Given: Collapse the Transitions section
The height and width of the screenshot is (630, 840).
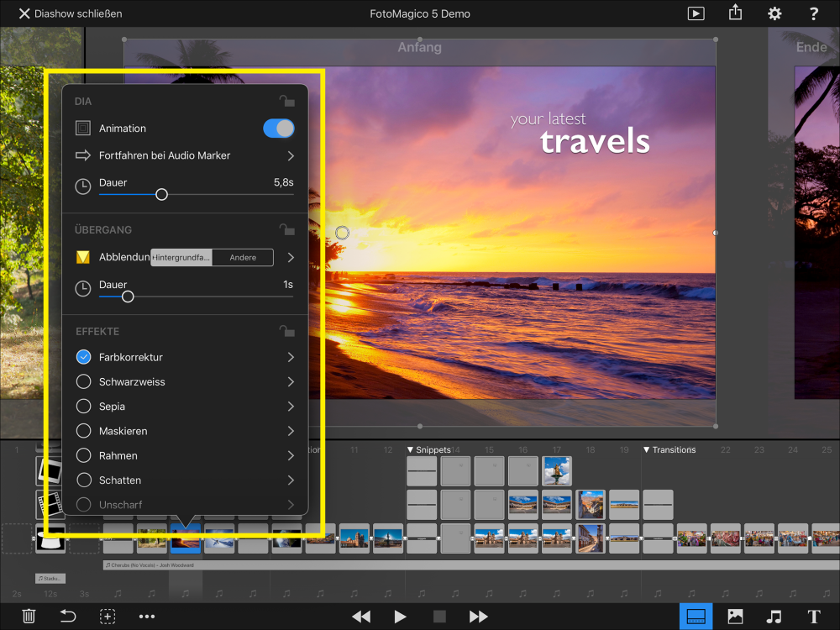Looking at the screenshot, I should tap(648, 450).
